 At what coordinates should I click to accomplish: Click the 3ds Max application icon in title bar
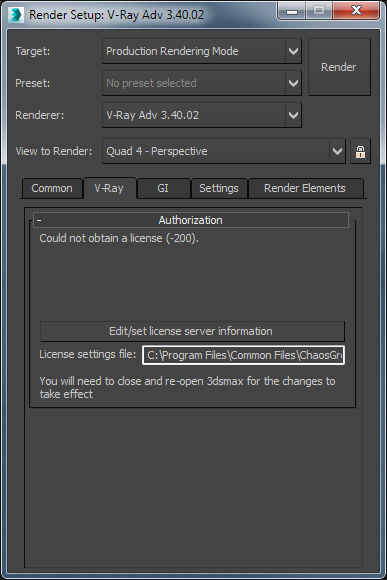click(x=16, y=15)
